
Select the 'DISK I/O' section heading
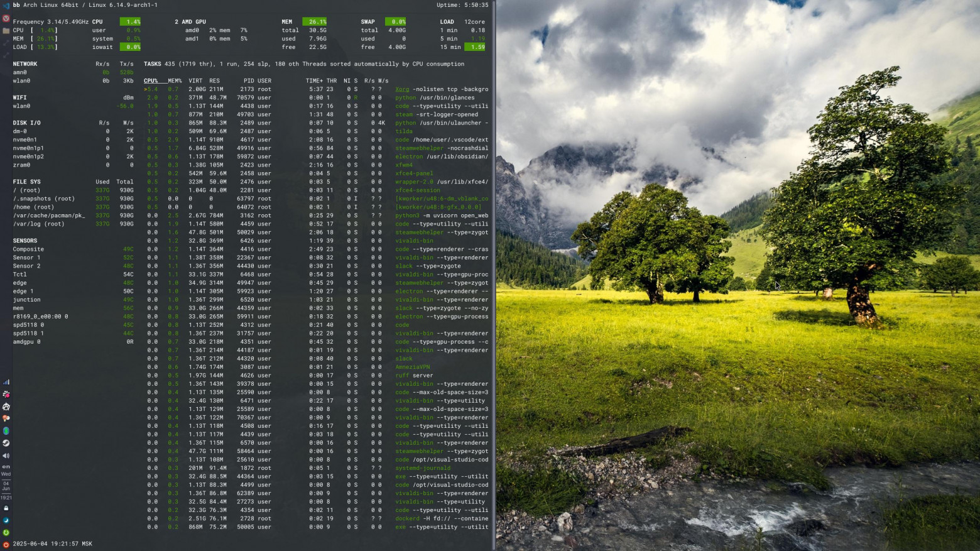pos(26,123)
